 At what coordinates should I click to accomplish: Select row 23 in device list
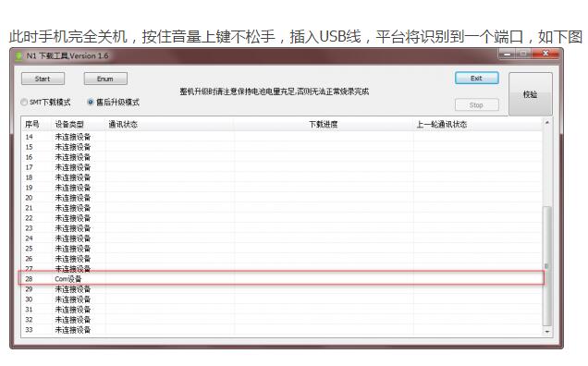tap(281, 228)
